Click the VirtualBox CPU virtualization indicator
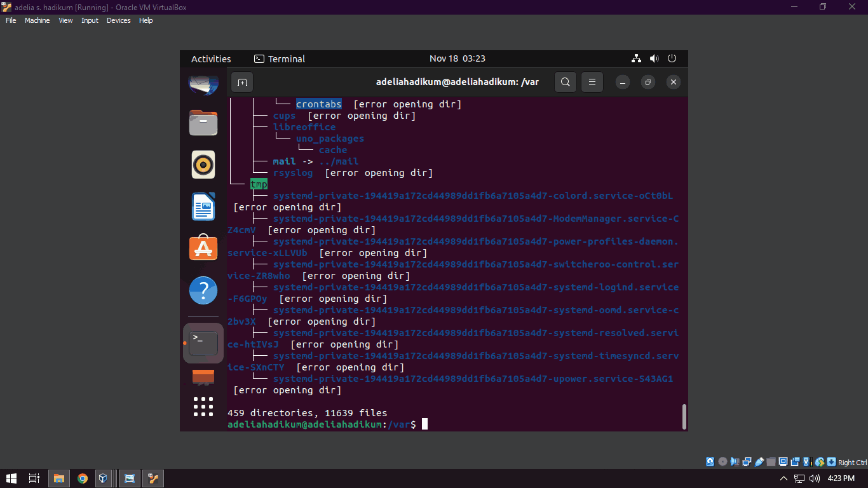Image resolution: width=868 pixels, height=488 pixels. point(808,462)
